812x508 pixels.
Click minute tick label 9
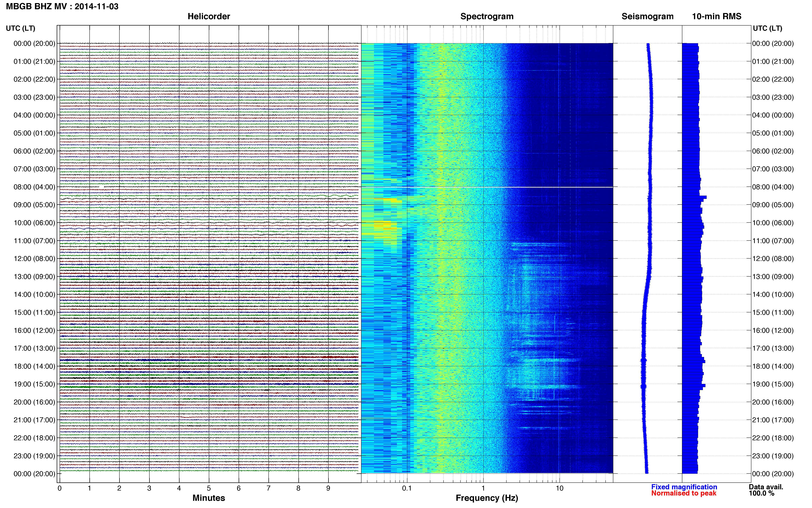click(328, 488)
